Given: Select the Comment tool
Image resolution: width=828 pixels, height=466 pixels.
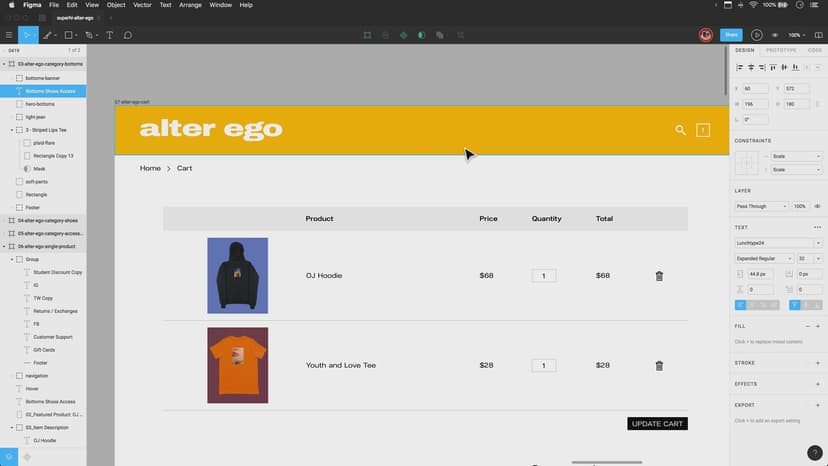Looking at the screenshot, I should click(128, 35).
